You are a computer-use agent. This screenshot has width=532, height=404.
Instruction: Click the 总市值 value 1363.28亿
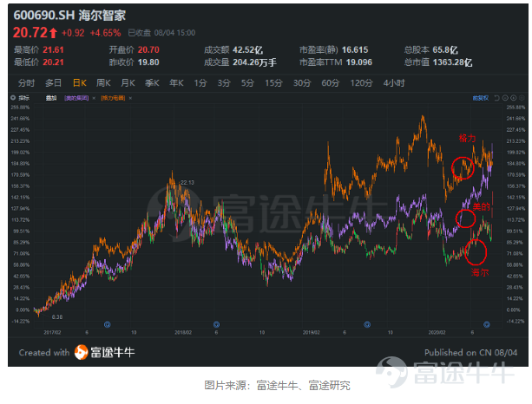point(452,62)
